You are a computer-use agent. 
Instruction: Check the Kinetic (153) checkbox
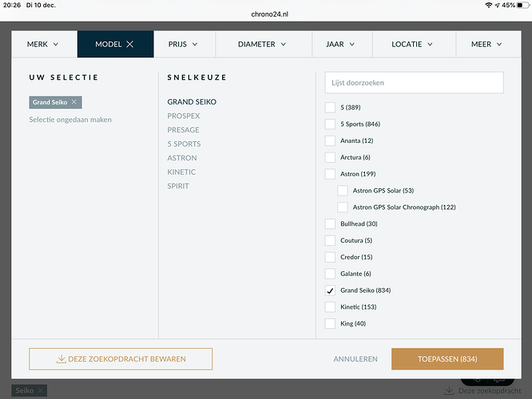click(330, 306)
